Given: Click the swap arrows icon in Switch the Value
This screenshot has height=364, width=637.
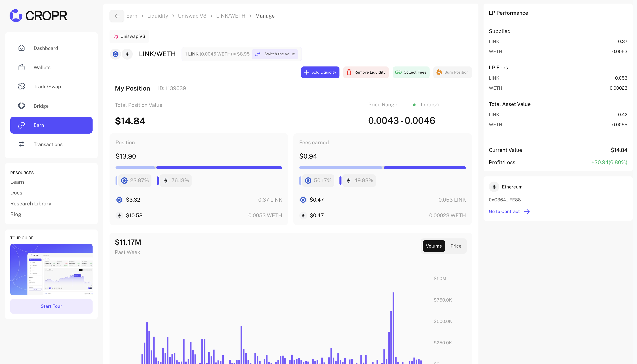Looking at the screenshot, I should click(x=258, y=54).
